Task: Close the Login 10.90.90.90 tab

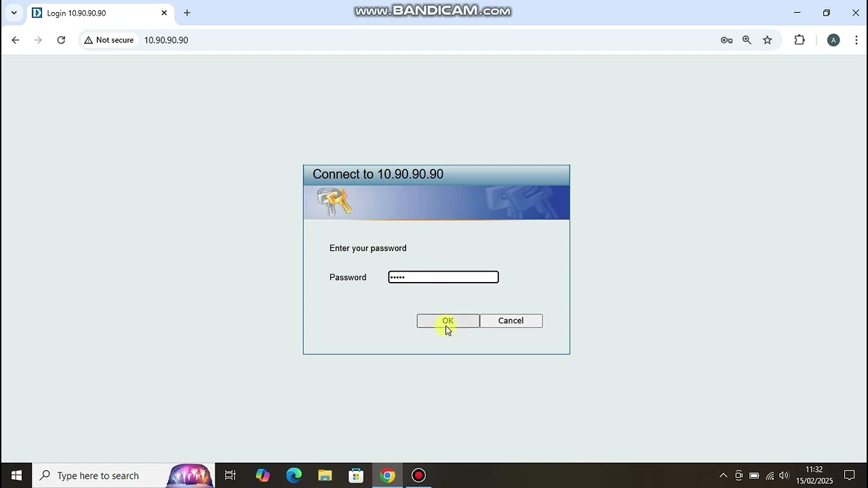Action: coord(164,13)
